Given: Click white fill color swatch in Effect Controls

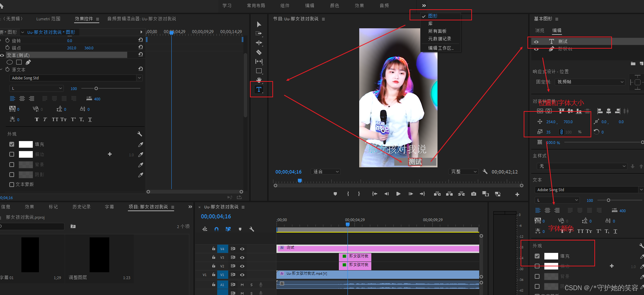Looking at the screenshot, I should [26, 144].
